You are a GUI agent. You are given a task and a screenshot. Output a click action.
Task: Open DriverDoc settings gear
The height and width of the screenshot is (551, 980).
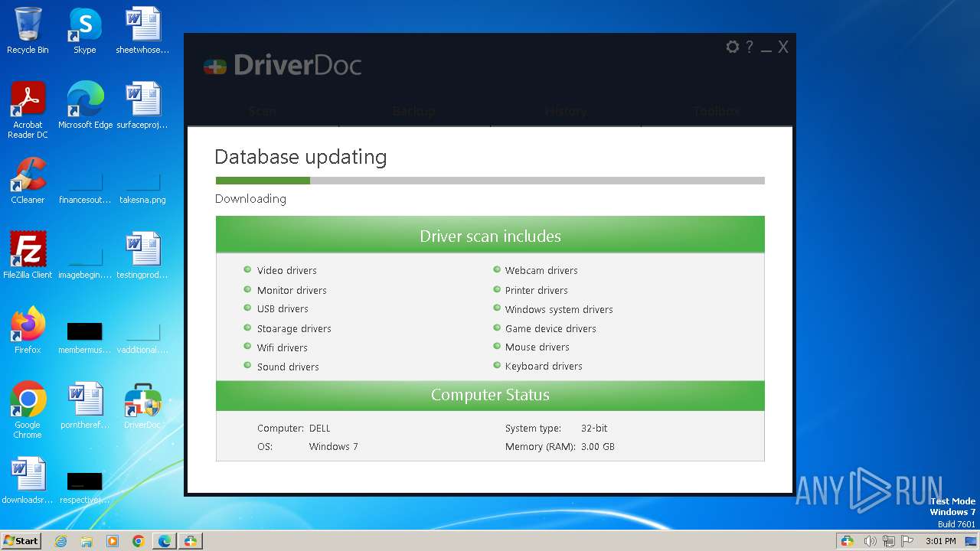point(733,47)
